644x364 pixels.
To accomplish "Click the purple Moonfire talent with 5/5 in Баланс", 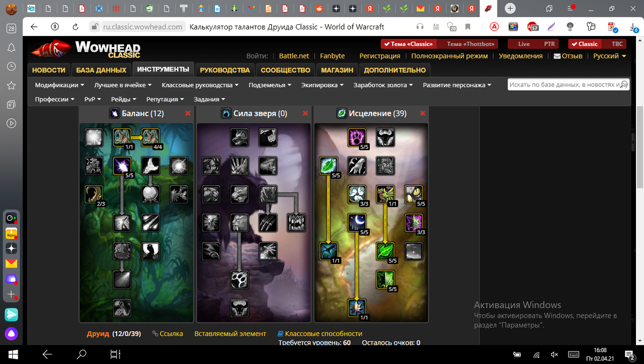I will [x=122, y=166].
